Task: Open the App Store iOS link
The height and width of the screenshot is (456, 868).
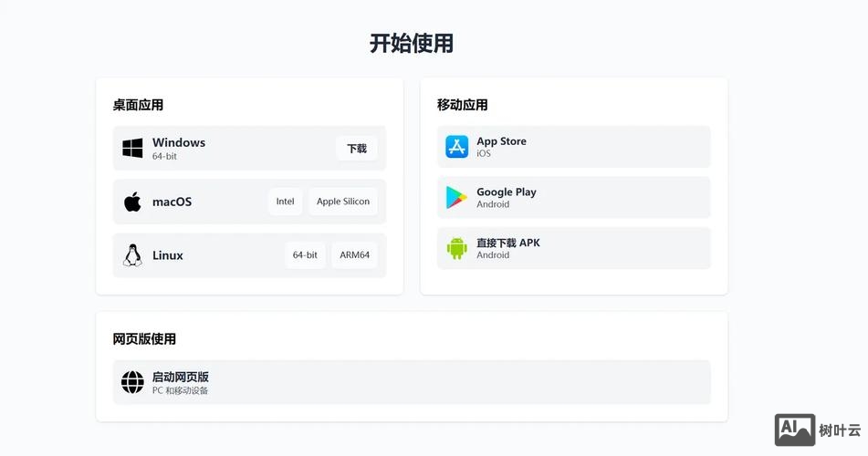Action: (x=573, y=147)
